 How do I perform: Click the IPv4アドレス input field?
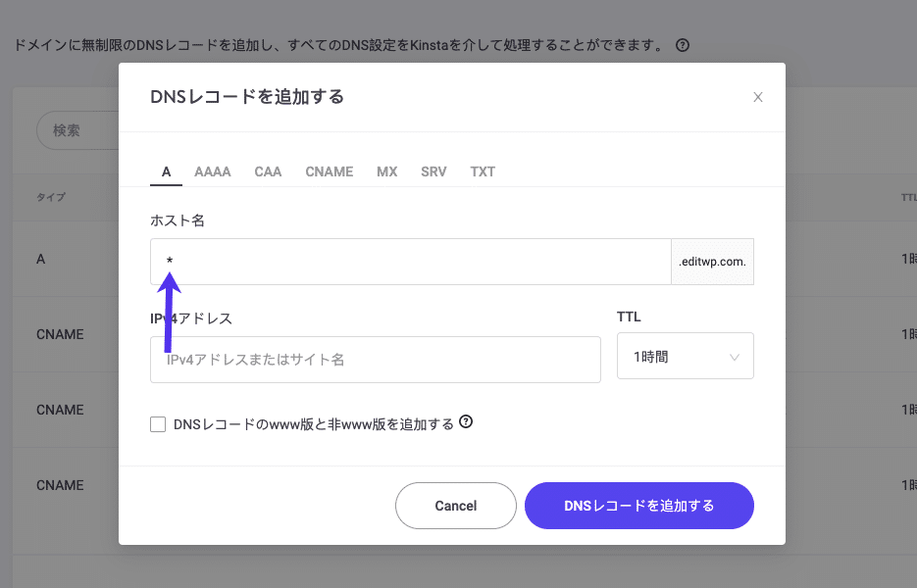click(x=376, y=360)
